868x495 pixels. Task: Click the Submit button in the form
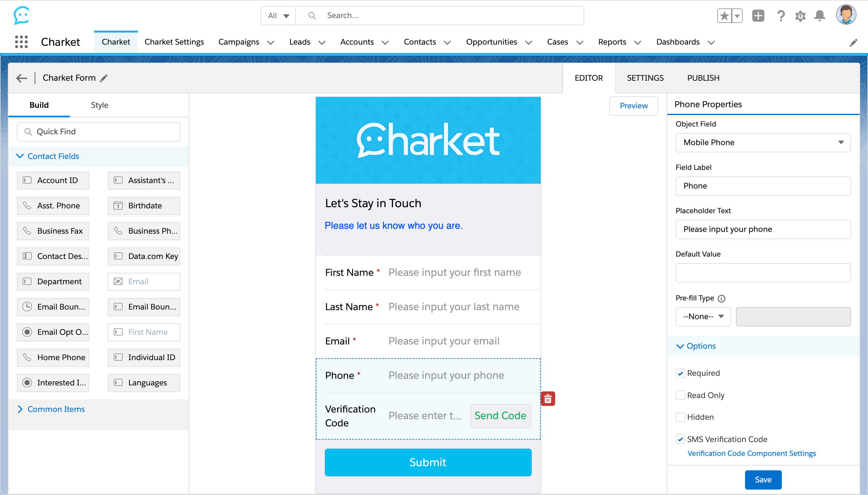[x=428, y=462]
